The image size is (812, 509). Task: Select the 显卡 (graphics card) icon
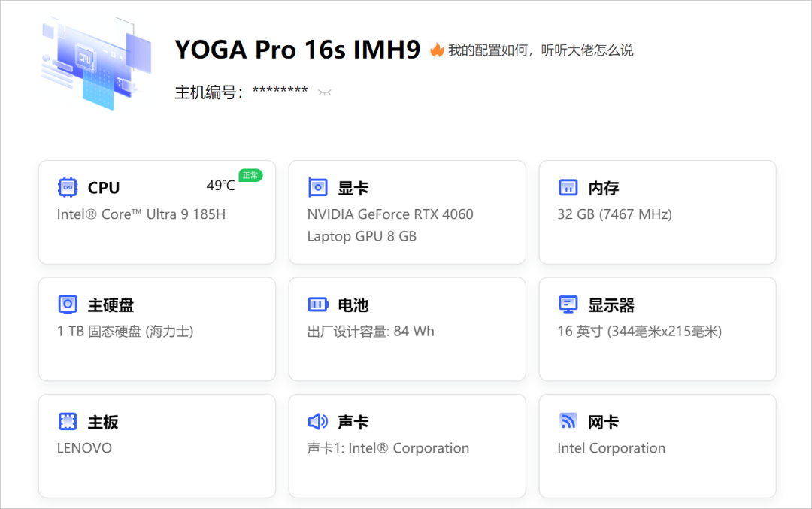(x=318, y=187)
